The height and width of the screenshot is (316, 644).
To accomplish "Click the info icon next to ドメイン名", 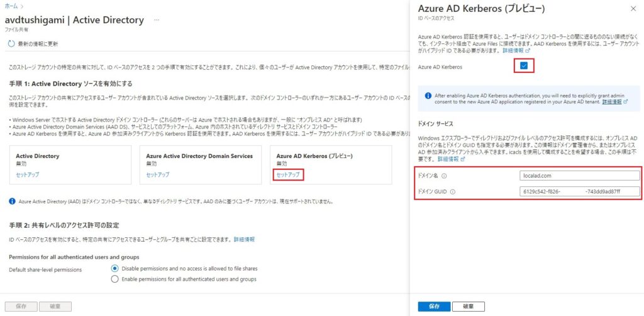I will [445, 176].
